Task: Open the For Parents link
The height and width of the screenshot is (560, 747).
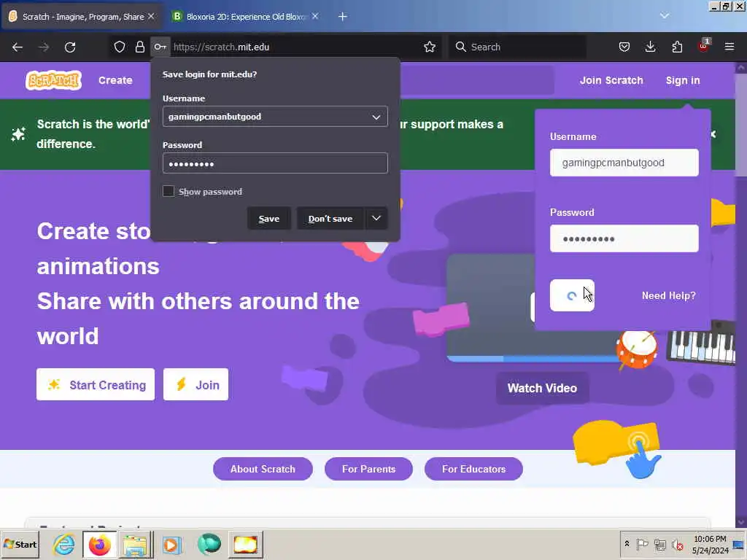Action: click(368, 469)
